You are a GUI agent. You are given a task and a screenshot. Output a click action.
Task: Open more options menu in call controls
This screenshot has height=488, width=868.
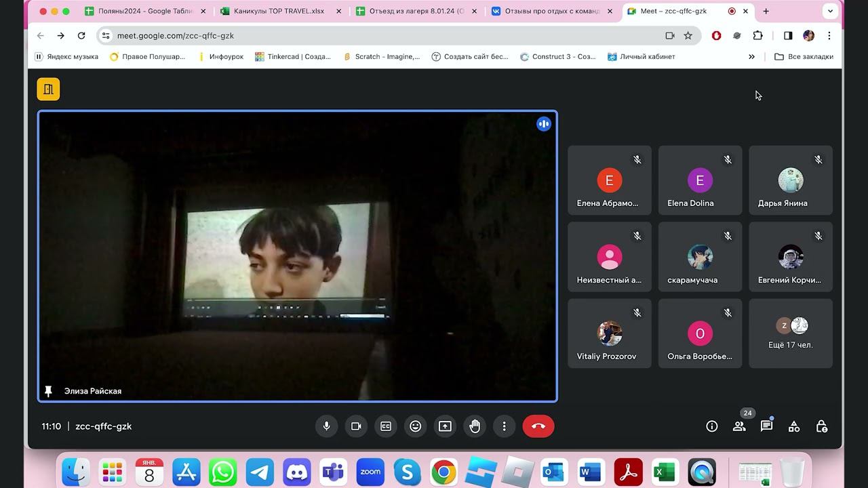[504, 426]
